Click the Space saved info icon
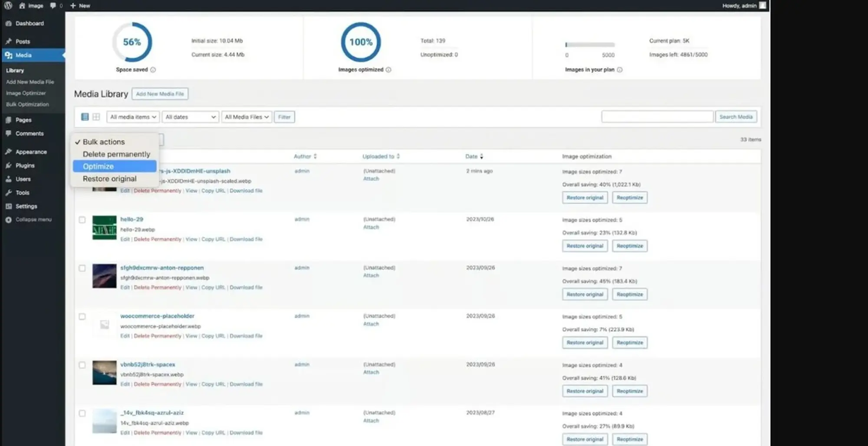 [153, 70]
